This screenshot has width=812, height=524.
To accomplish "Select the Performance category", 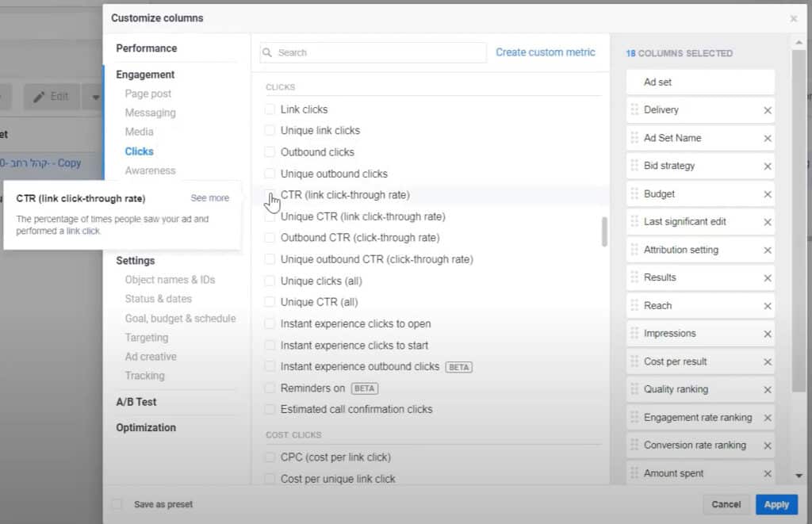I will pyautogui.click(x=147, y=48).
